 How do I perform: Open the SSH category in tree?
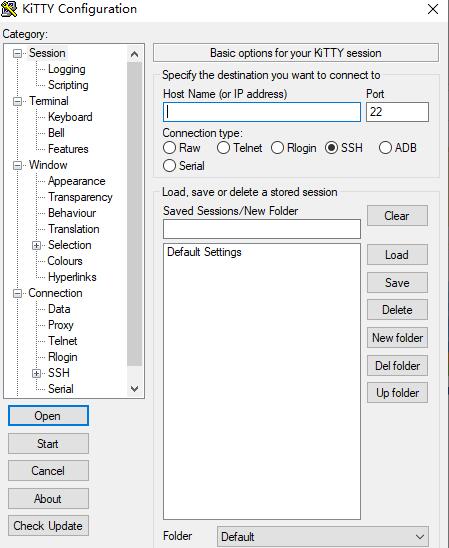tap(59, 373)
